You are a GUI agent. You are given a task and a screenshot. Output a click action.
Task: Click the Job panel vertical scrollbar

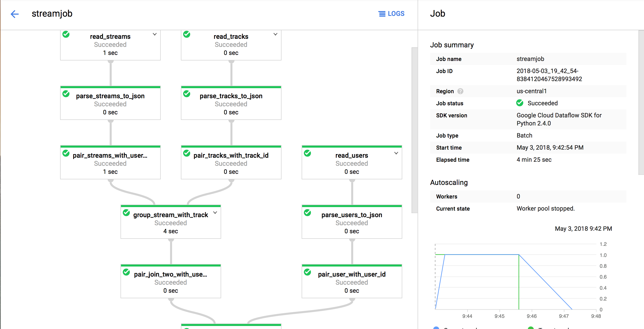pos(641,102)
